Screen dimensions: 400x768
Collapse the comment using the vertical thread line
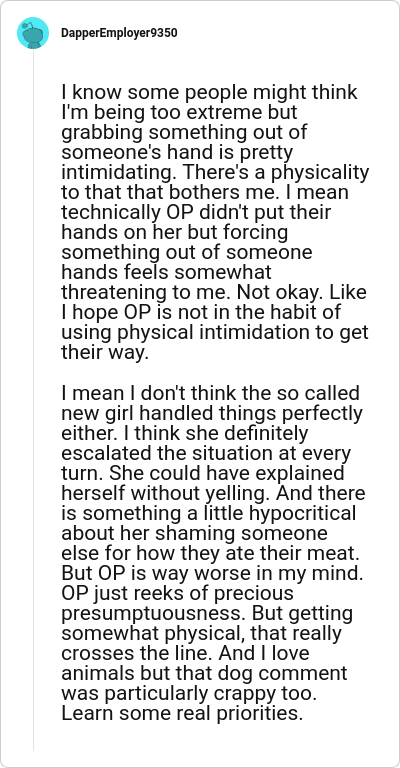click(x=33, y=400)
